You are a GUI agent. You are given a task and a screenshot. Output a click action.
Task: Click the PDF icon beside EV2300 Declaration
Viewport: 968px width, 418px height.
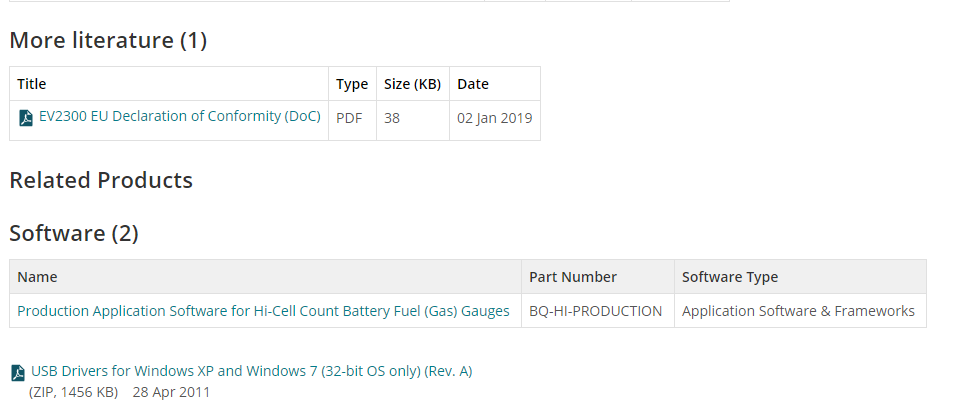click(x=26, y=118)
